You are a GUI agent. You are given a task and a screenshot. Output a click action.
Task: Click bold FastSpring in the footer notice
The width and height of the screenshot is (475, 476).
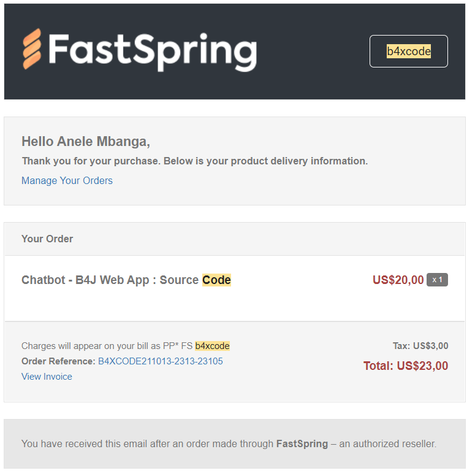pos(302,443)
